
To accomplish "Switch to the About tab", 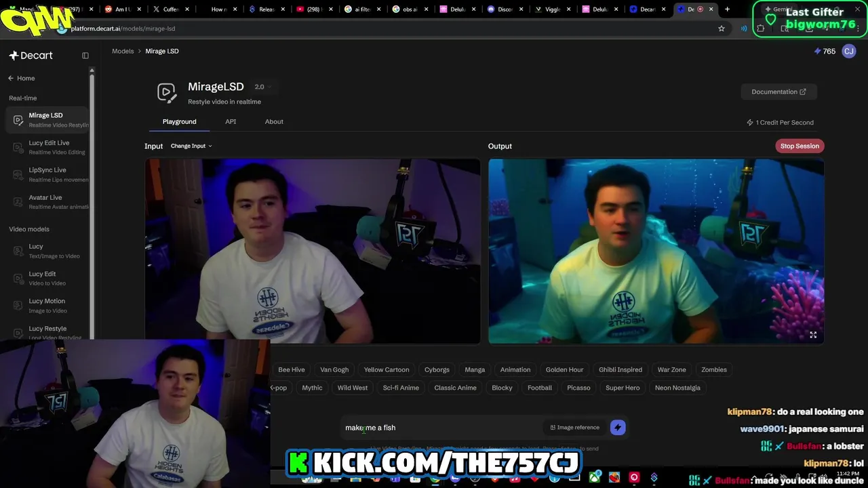I will pos(274,121).
